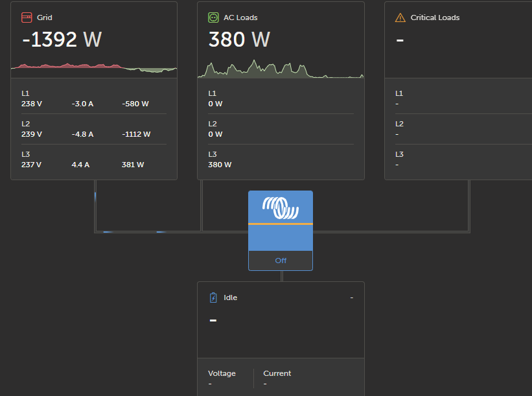Click the battery Idle state label

click(231, 297)
